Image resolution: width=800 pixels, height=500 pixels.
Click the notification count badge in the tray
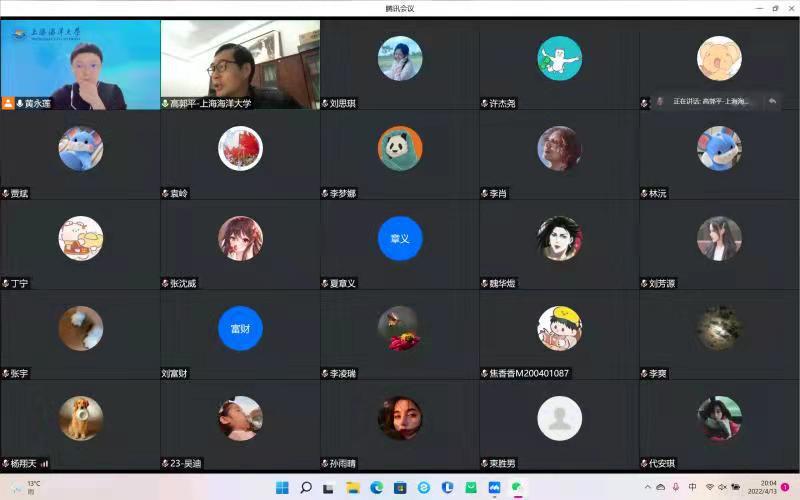(x=786, y=487)
